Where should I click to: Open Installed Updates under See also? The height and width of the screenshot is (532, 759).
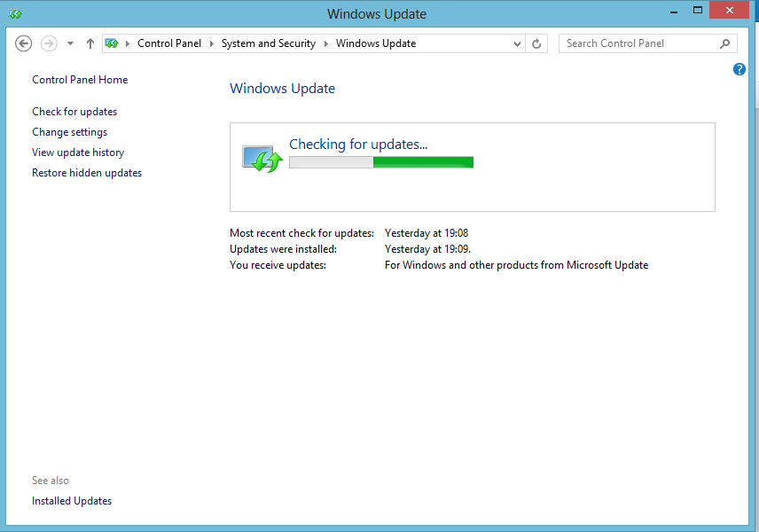[x=72, y=501]
